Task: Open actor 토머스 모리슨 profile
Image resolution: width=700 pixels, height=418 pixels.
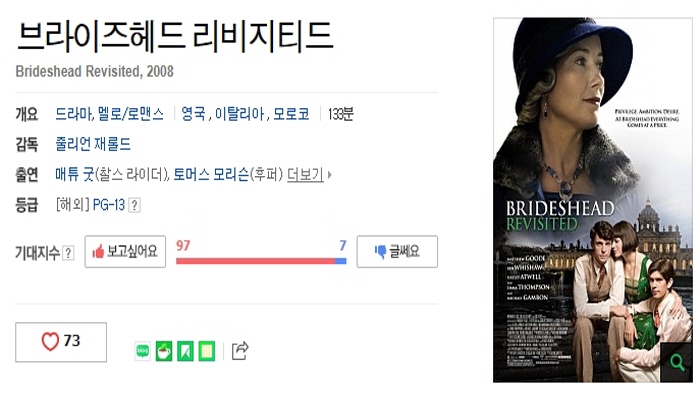Action: pos(211,174)
